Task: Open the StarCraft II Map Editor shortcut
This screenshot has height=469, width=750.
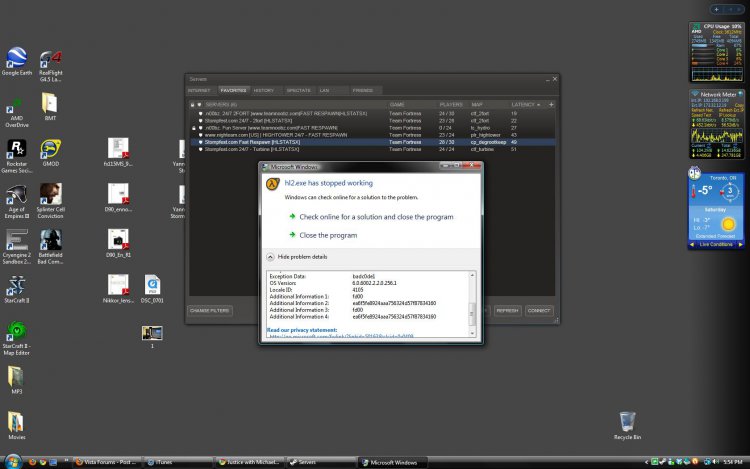Action: pos(17,338)
